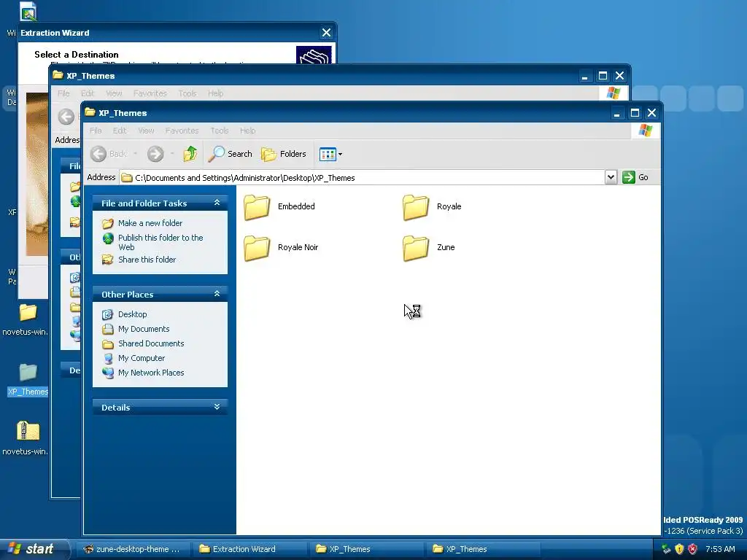The width and height of the screenshot is (747, 560).
Task: Expand the Forward history dropdown arrow
Action: (x=172, y=154)
